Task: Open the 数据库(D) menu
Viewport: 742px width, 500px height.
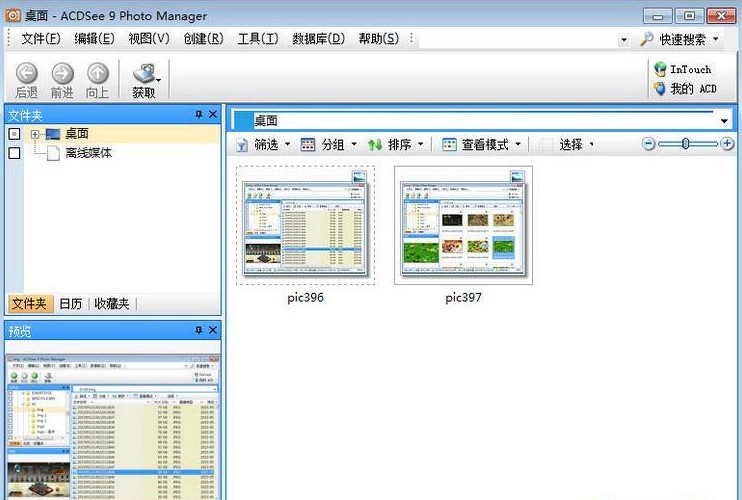Action: tap(318, 39)
